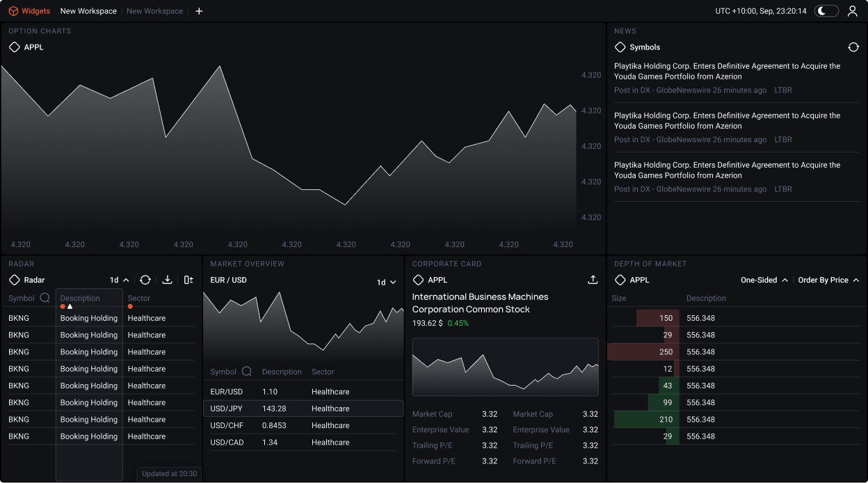868x483 pixels.
Task: Export the Corporate Card via share icon
Action: click(x=593, y=280)
